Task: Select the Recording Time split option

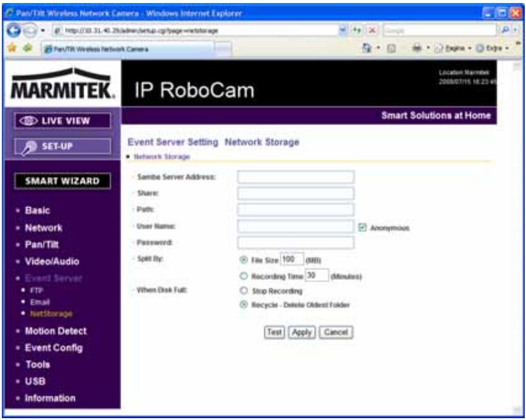Action: (243, 276)
